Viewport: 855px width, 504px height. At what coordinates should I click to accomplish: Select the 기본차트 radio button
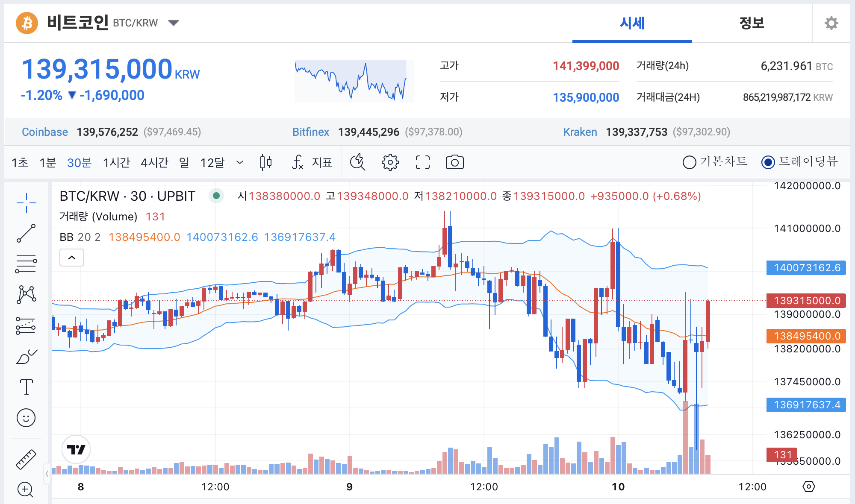pos(689,162)
